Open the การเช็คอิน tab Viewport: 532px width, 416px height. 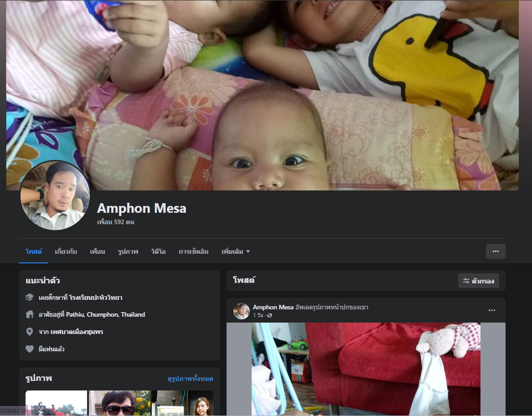click(193, 252)
